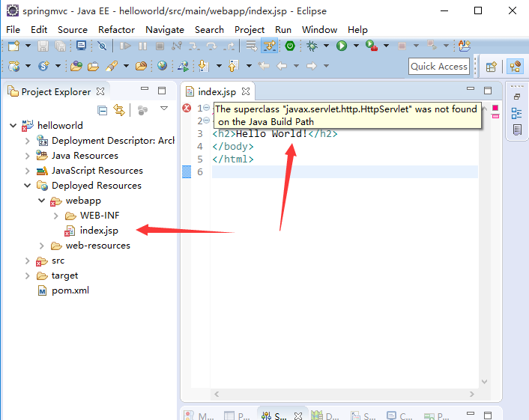Click the red error overview ruler marker

pyautogui.click(x=495, y=108)
